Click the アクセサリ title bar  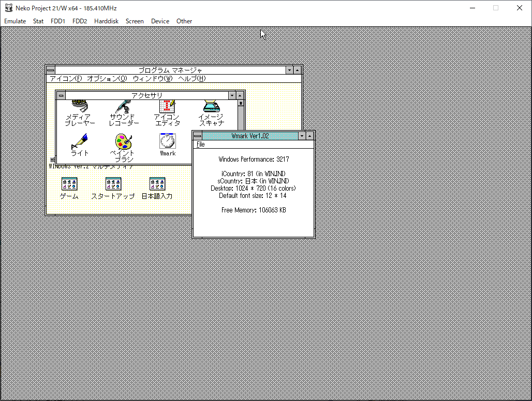146,95
